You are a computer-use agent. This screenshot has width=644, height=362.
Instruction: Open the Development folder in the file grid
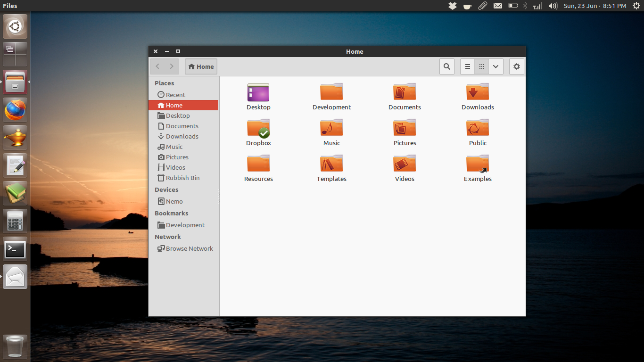[331, 92]
